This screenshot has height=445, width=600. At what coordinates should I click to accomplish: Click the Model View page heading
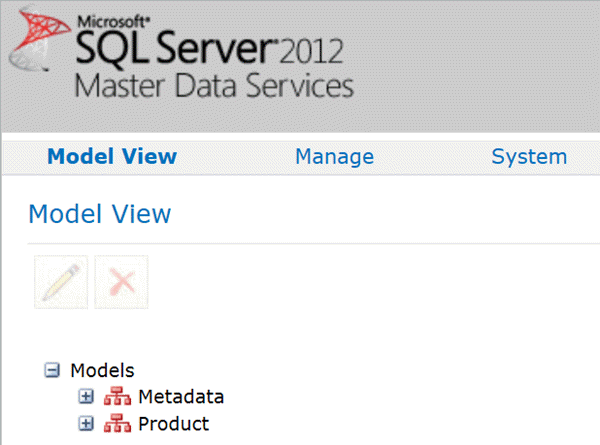(100, 214)
